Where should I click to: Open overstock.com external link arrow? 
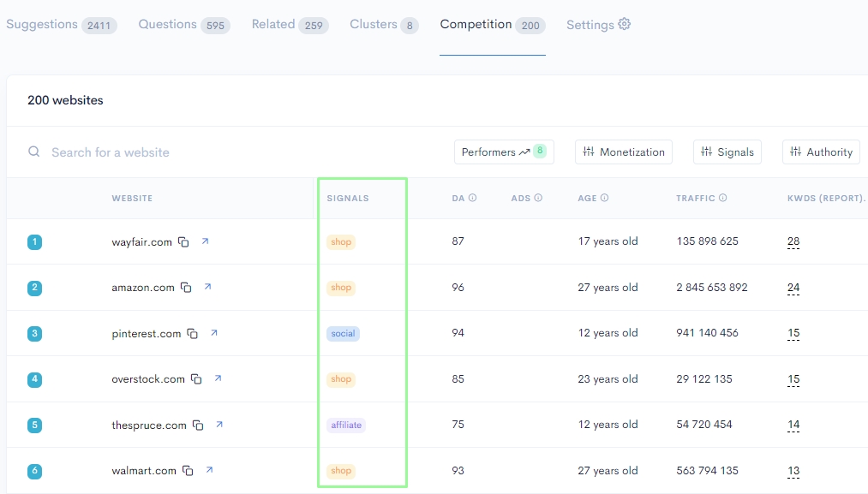tap(218, 378)
